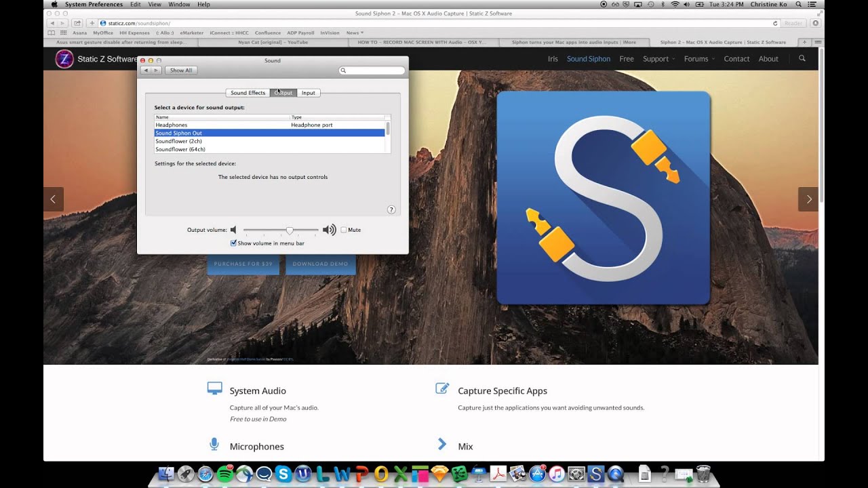Open App Store from the dock
The image size is (868, 488).
(537, 474)
